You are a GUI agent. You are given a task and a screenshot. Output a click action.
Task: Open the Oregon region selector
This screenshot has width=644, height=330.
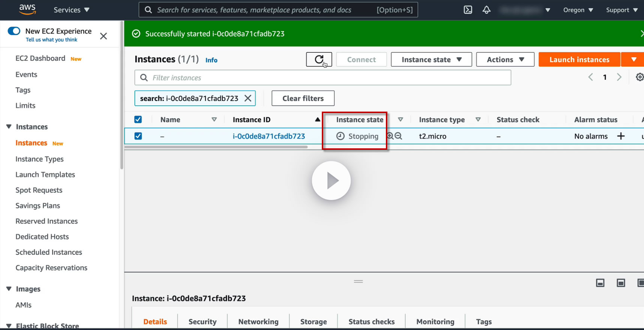tap(578, 10)
